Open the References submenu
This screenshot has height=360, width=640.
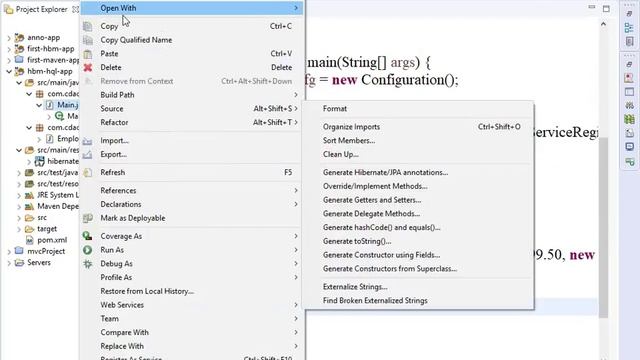192,191
